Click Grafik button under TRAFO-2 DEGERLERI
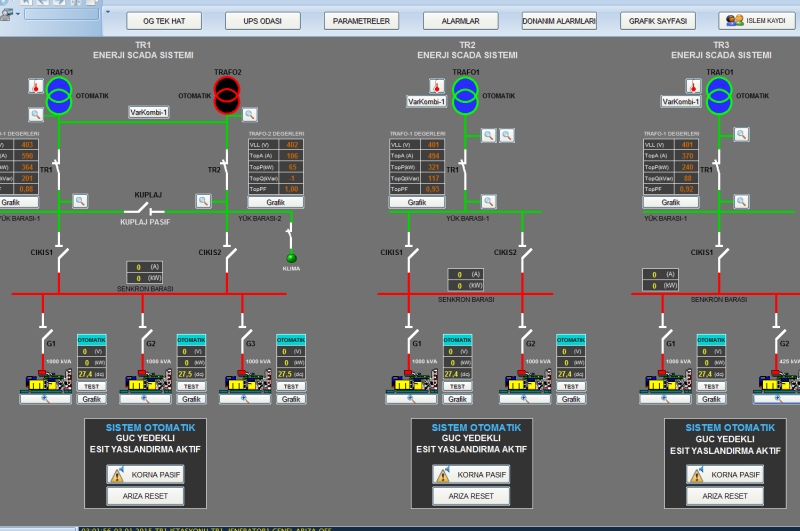Viewport: 800px width, 531px height. [276, 202]
